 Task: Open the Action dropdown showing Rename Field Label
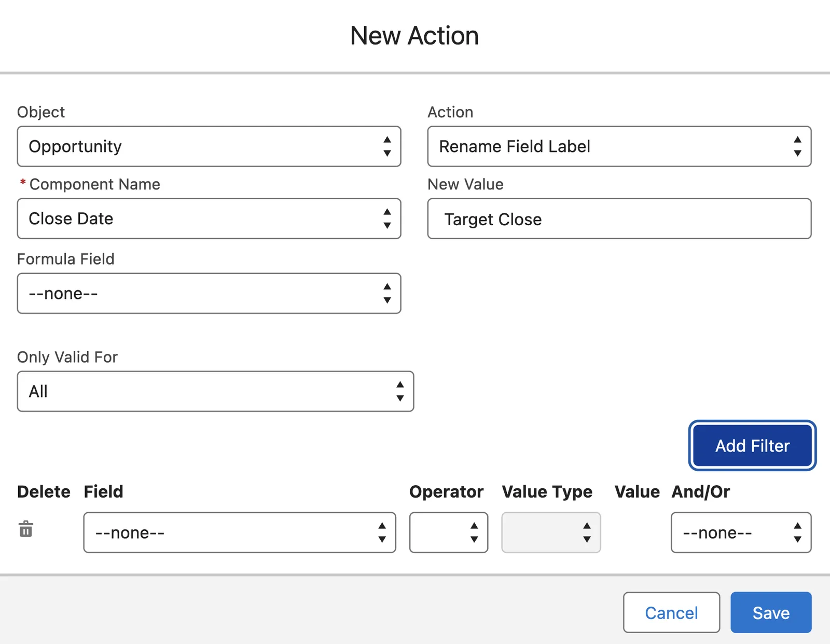coord(619,146)
